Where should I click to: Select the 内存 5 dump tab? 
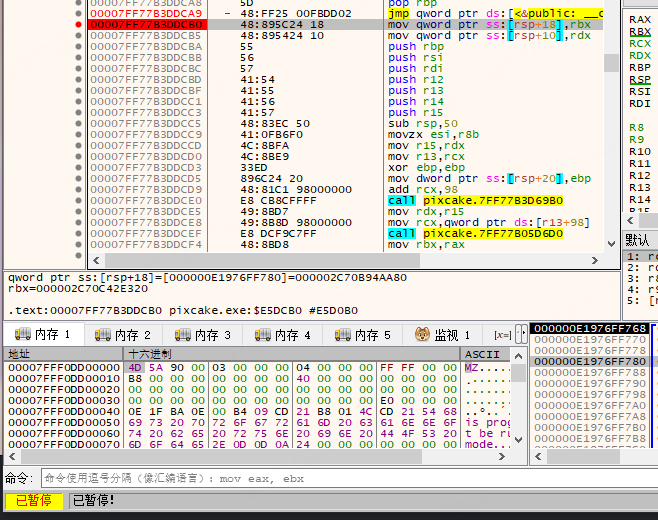363,335
